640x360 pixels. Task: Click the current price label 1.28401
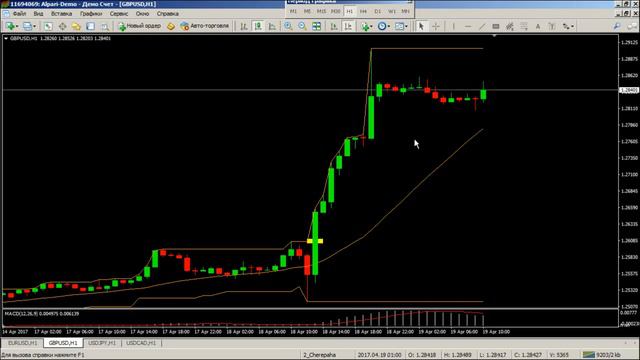(629, 90)
